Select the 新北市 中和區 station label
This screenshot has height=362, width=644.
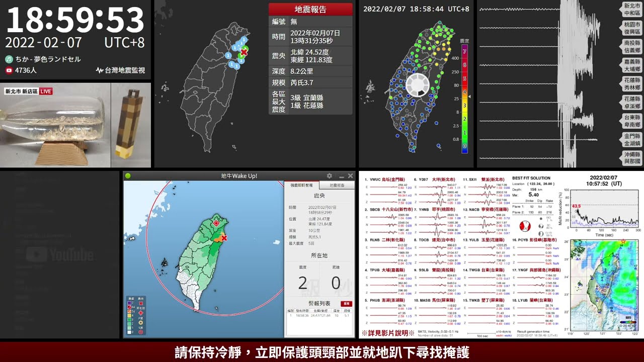point(632,10)
